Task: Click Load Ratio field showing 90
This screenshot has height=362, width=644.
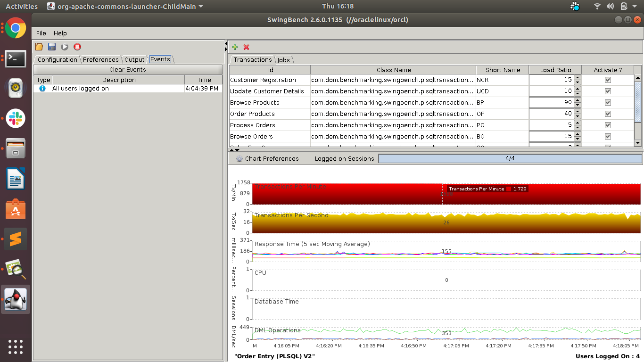Action: pos(552,103)
